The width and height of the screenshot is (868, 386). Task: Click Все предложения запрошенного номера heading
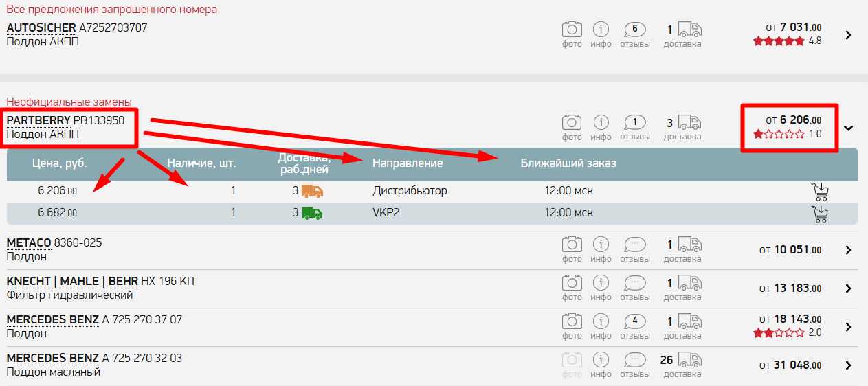111,9
